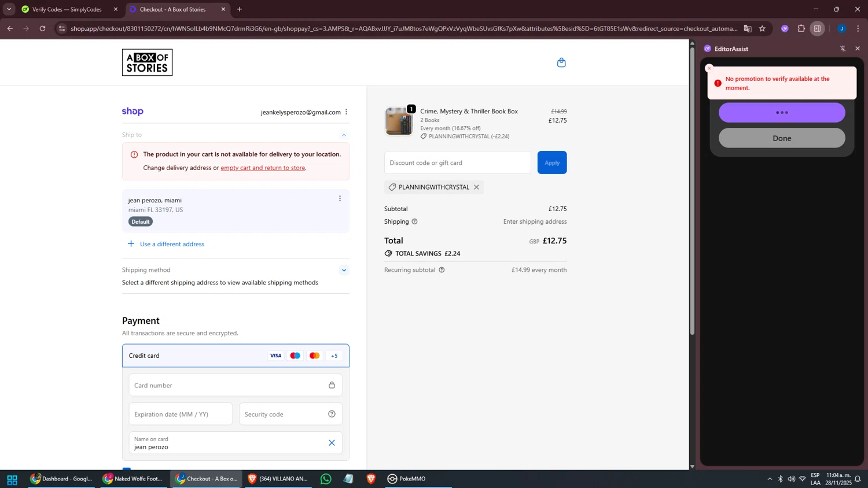Image resolution: width=868 pixels, height=488 pixels.
Task: Focus the Security code field
Action: coord(290,414)
